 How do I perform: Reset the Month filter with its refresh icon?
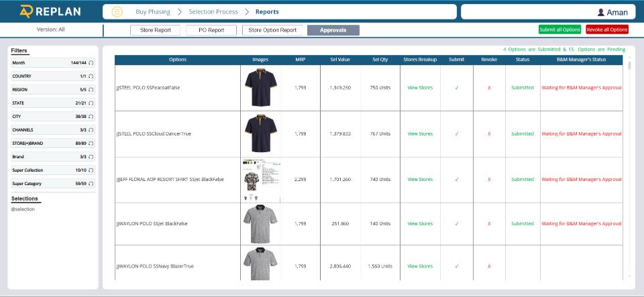pos(91,63)
